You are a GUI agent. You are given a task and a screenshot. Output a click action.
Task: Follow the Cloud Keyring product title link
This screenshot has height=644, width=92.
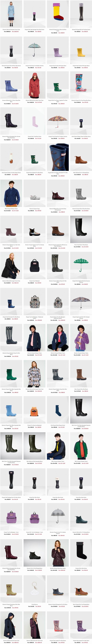click(34, 605)
